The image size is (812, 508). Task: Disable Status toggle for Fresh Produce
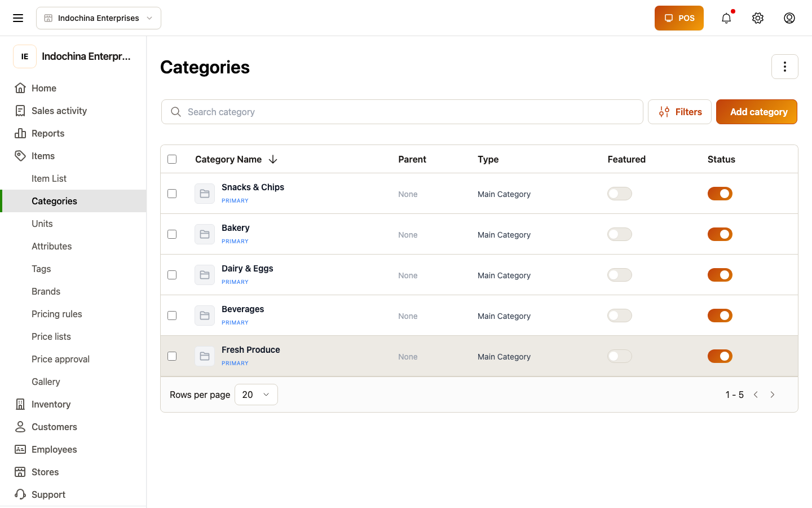[x=720, y=356]
